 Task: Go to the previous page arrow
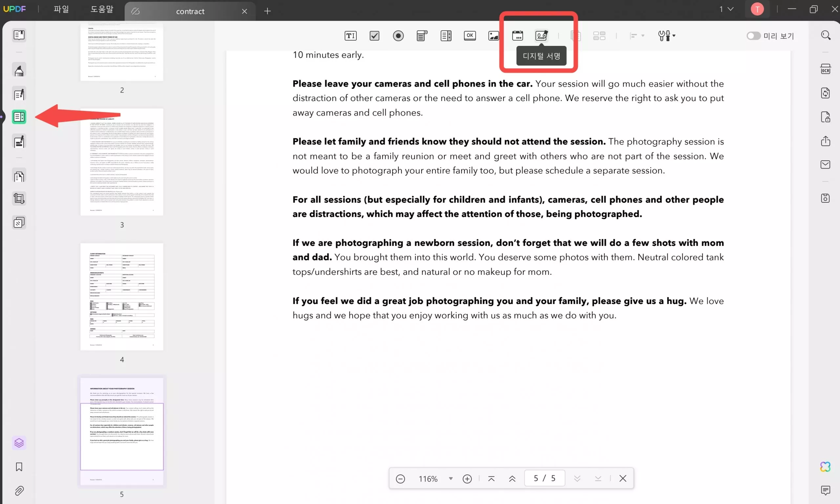pos(512,478)
